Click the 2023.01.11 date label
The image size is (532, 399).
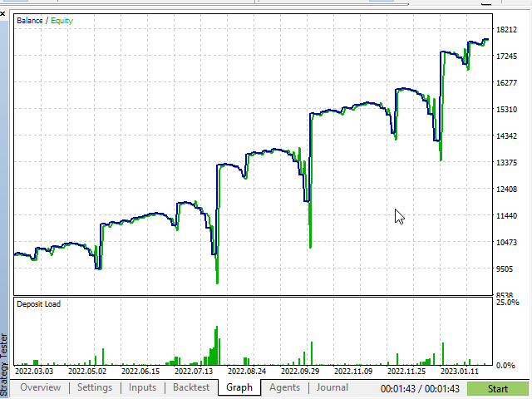tap(460, 372)
